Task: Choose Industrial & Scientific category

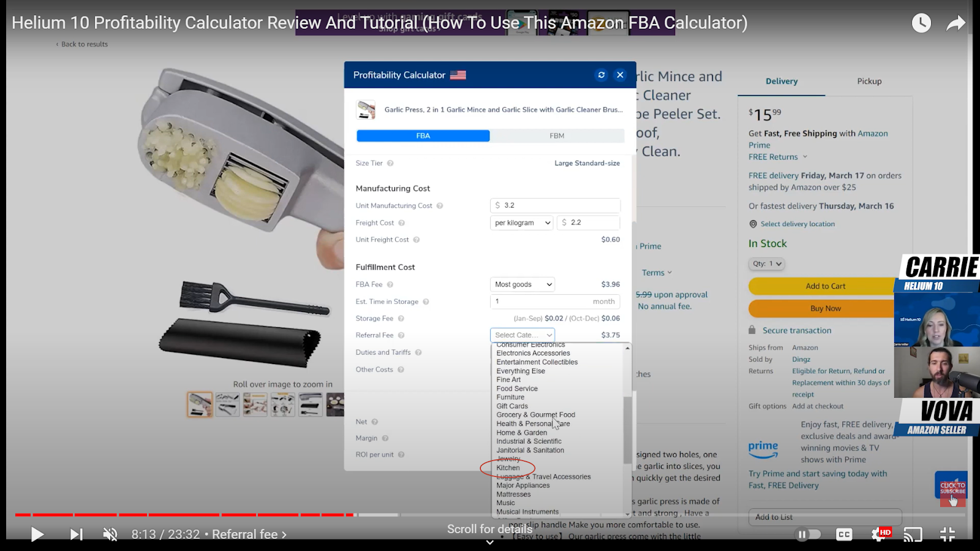Action: [529, 441]
